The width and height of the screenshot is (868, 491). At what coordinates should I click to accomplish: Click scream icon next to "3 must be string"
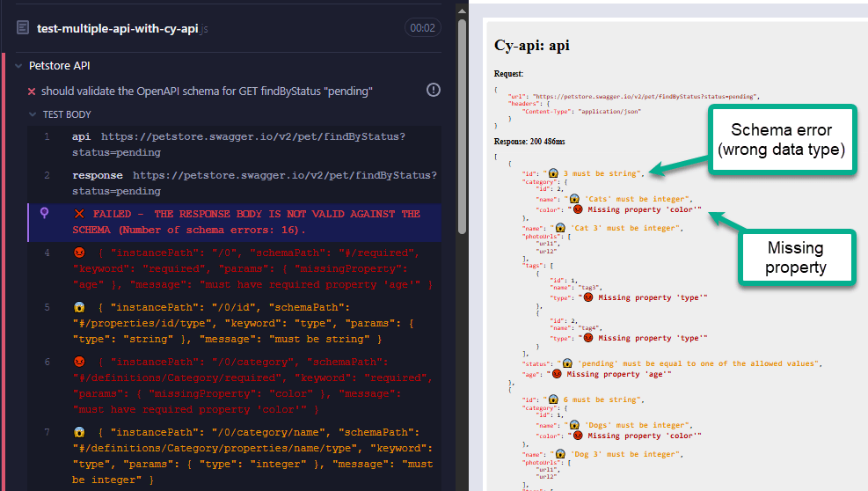pos(553,173)
